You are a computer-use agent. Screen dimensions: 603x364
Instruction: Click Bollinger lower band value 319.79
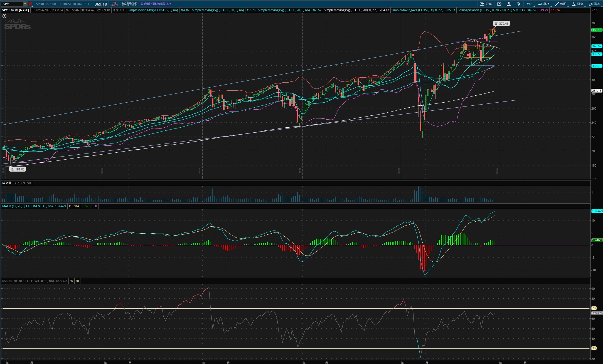point(543,10)
